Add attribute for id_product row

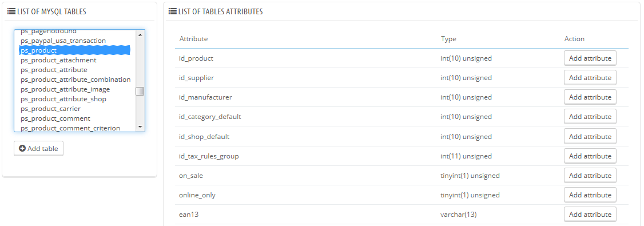(590, 58)
